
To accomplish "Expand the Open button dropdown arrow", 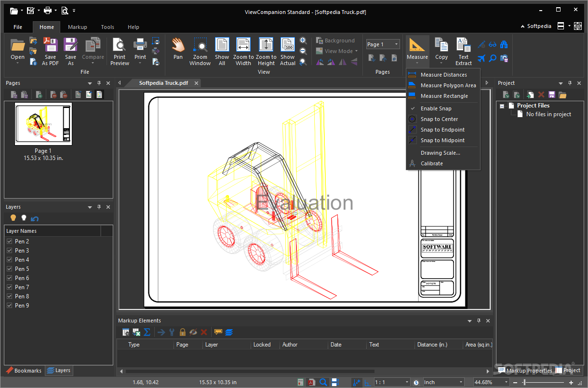I will click(18, 63).
